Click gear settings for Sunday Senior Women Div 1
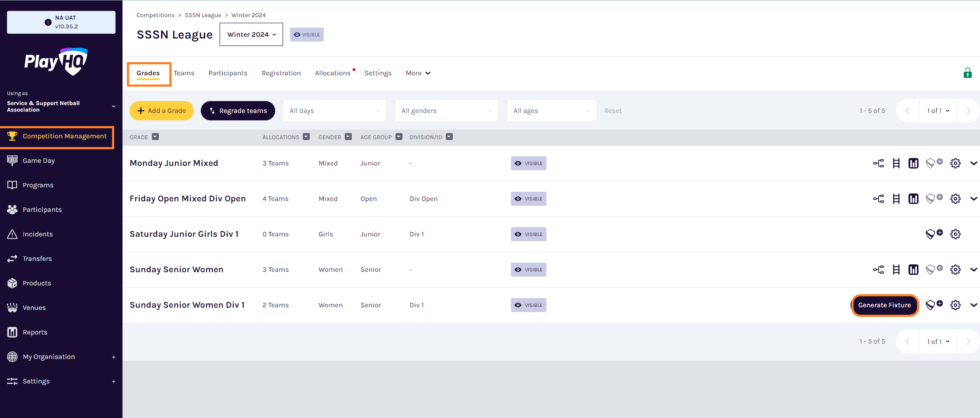Viewport: 980px width, 418px height. (955, 305)
